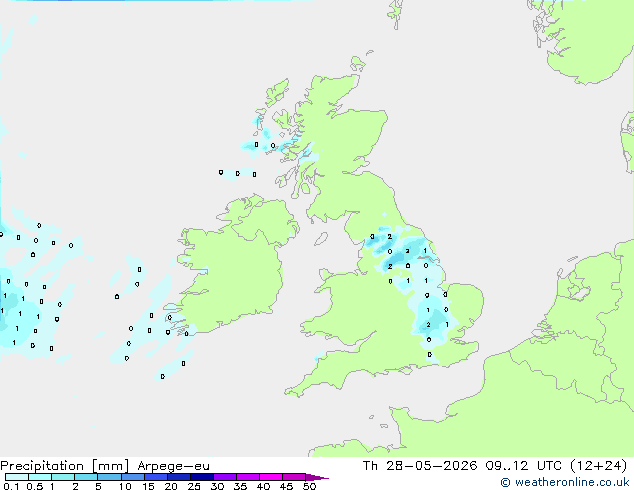Click the 5 mm legend color block

[109, 477]
